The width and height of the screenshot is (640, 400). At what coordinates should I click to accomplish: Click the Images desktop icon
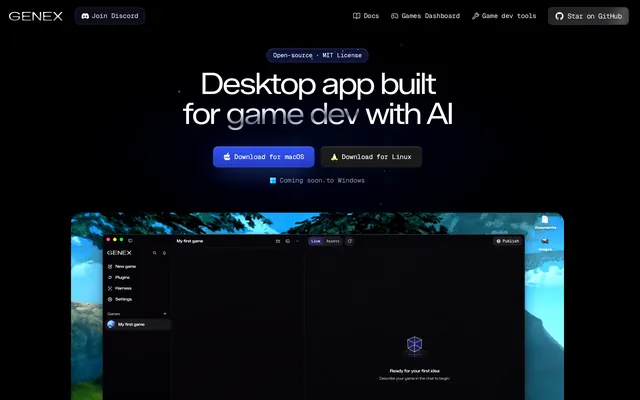[x=545, y=244]
